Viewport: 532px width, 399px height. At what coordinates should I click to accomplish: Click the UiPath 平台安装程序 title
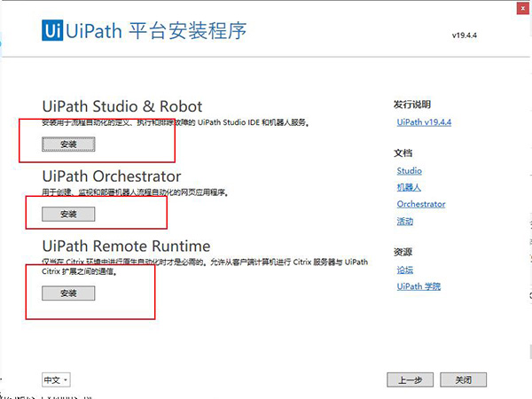click(156, 30)
